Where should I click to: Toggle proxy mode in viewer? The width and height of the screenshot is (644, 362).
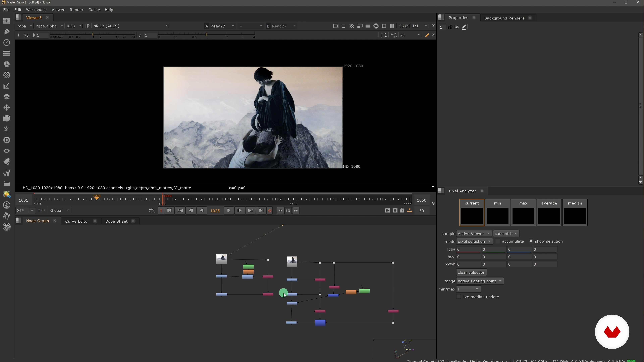coord(360,26)
